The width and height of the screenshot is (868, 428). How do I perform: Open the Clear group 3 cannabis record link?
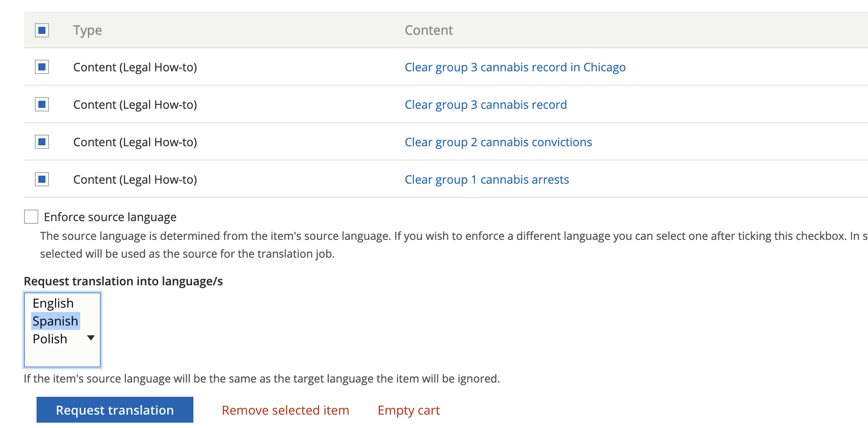point(486,105)
